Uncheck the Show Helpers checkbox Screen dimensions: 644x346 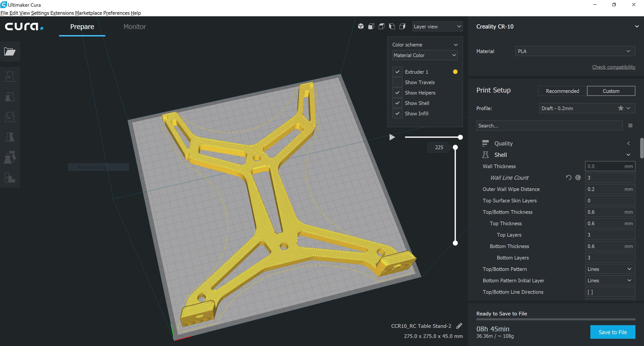click(397, 93)
